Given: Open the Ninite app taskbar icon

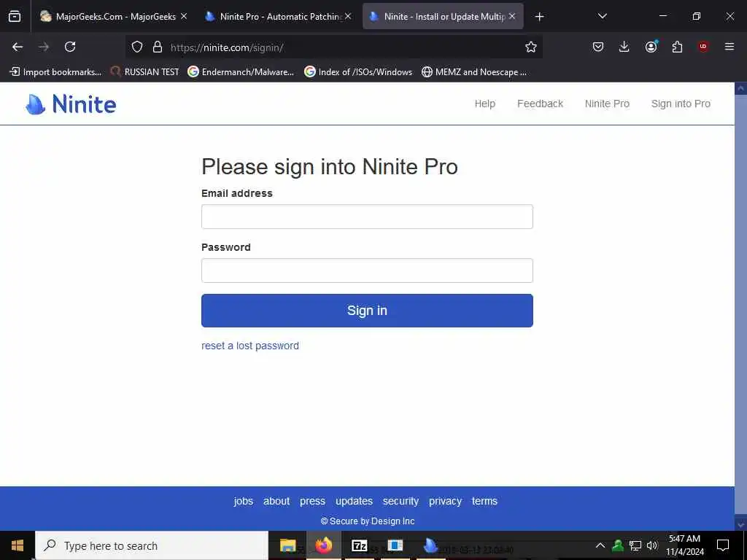Looking at the screenshot, I should pos(430,545).
